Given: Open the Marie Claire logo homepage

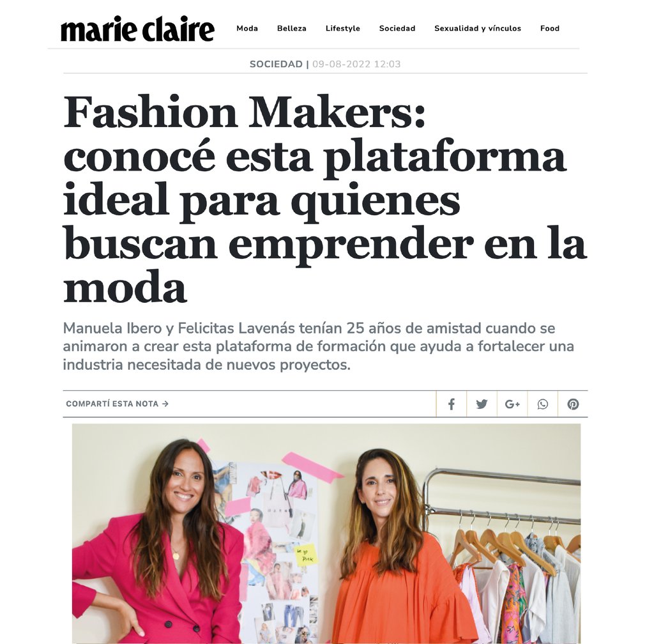Looking at the screenshot, I should point(138,28).
